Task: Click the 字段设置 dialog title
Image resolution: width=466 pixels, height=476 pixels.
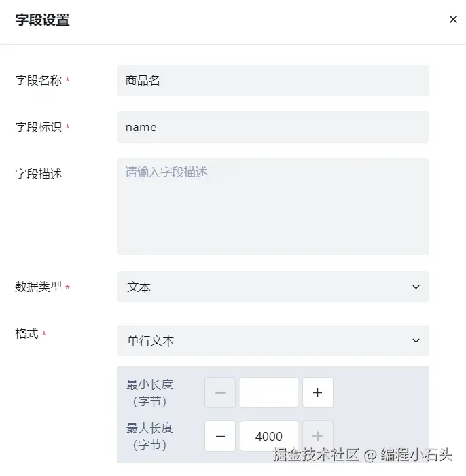Action: [42, 20]
